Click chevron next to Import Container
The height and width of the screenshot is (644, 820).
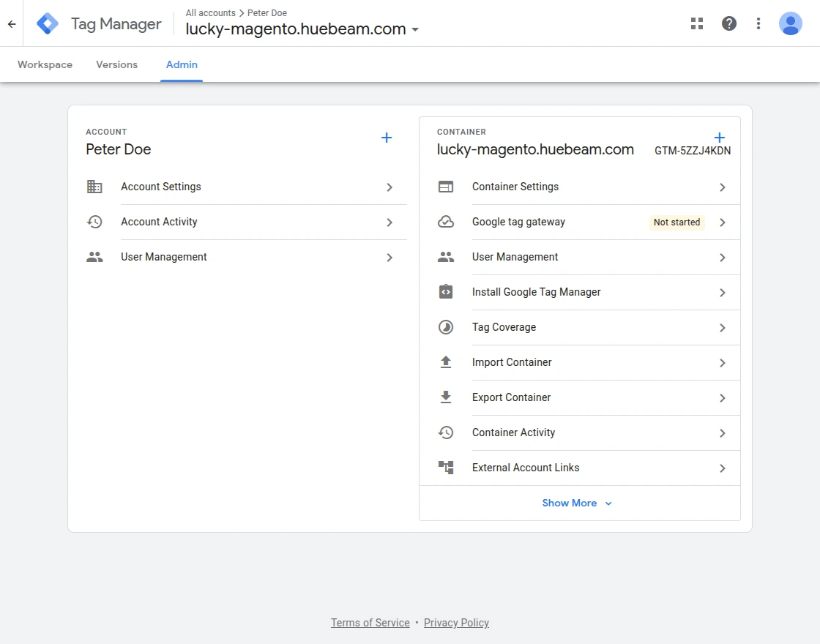[x=722, y=363]
